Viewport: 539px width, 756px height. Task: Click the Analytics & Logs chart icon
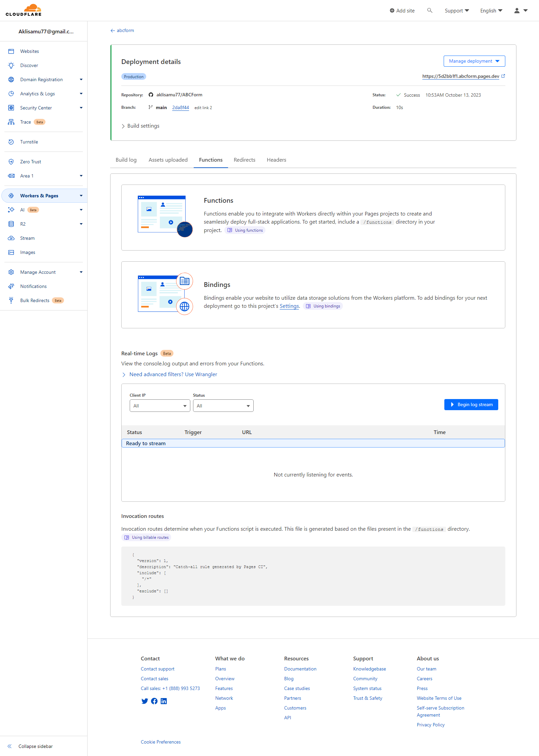[x=11, y=94]
